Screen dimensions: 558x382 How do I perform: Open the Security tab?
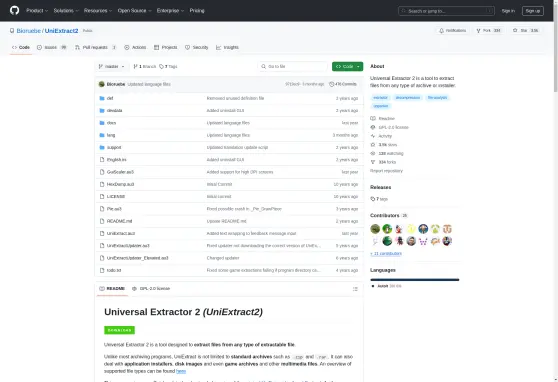click(x=196, y=47)
